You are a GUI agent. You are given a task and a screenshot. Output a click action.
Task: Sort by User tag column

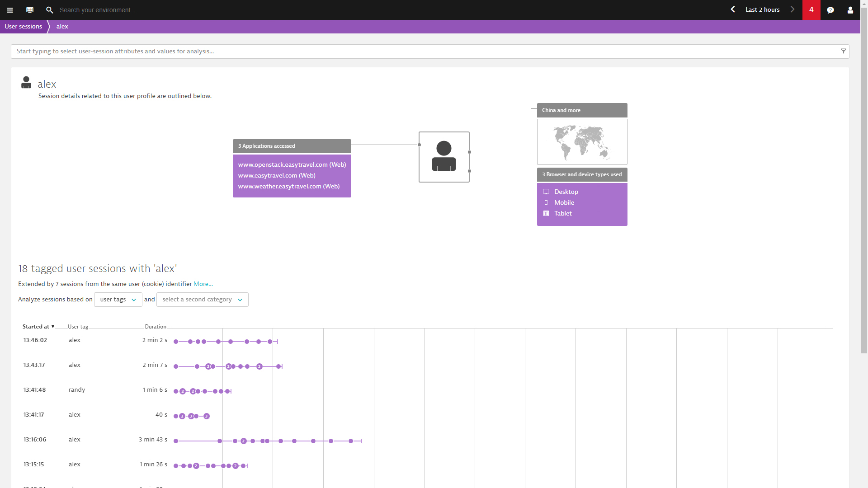pos(78,326)
